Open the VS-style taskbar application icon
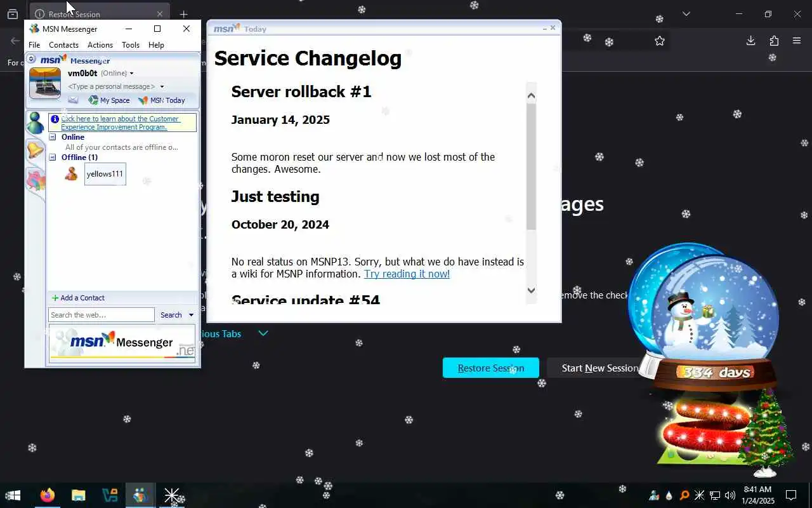Image resolution: width=812 pixels, height=508 pixels. tap(109, 495)
